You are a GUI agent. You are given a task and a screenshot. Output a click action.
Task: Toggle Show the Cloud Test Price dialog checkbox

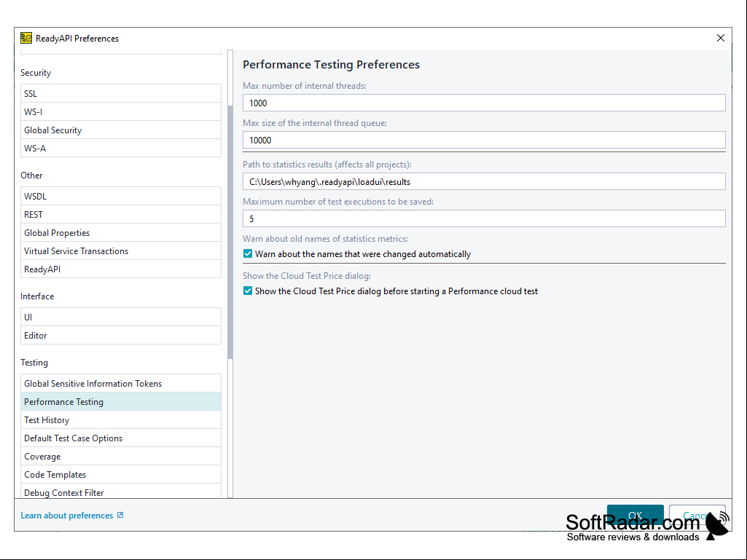pos(248,291)
